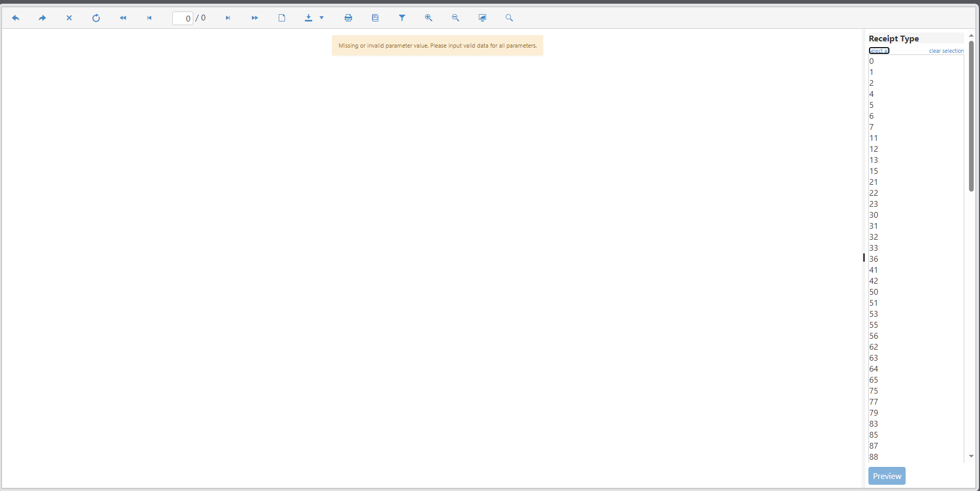Screen dimensions: 980x491
Task: Click the current page number field
Action: 183,18
